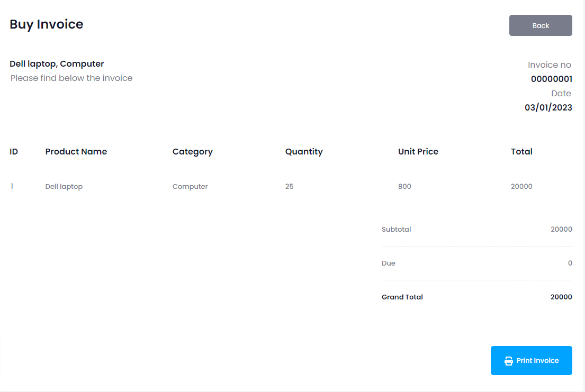Image resolution: width=585 pixels, height=392 pixels.
Task: Click the Product Name column header
Action: 76,152
